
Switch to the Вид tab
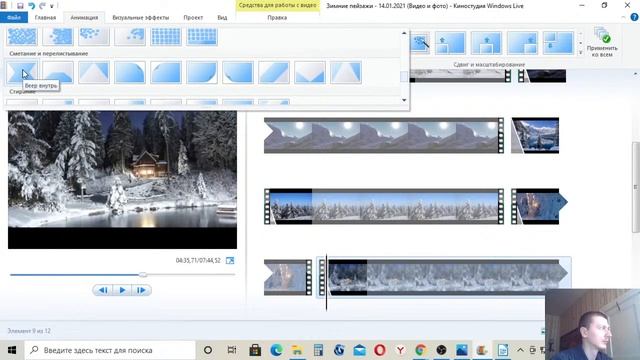tap(222, 18)
